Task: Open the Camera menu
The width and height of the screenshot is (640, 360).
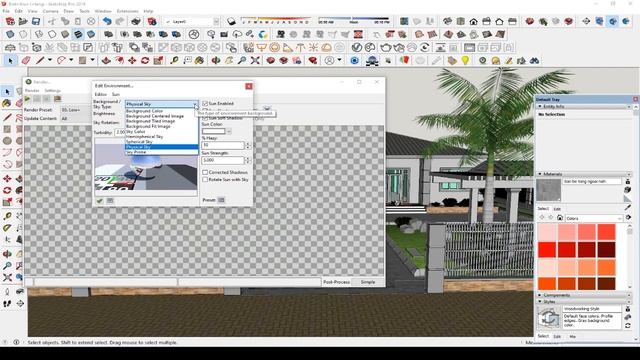Action: point(51,11)
